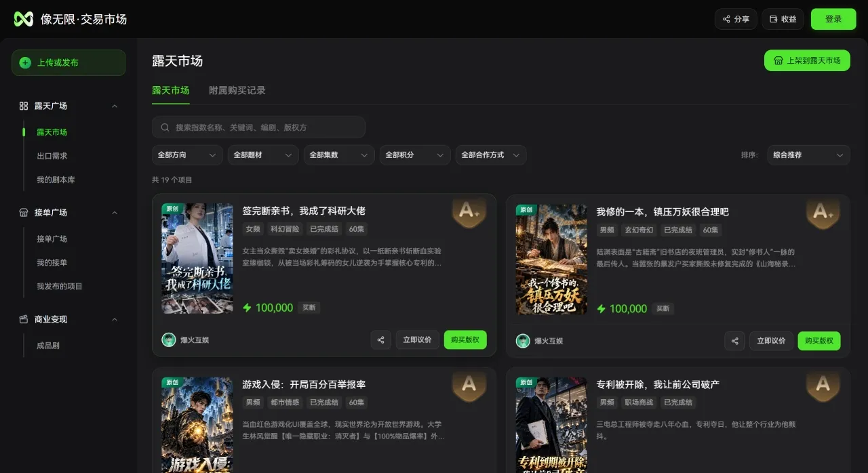Click title 游戏入侵：开局百分百举报率
Image resolution: width=868 pixels, height=473 pixels.
pos(304,384)
